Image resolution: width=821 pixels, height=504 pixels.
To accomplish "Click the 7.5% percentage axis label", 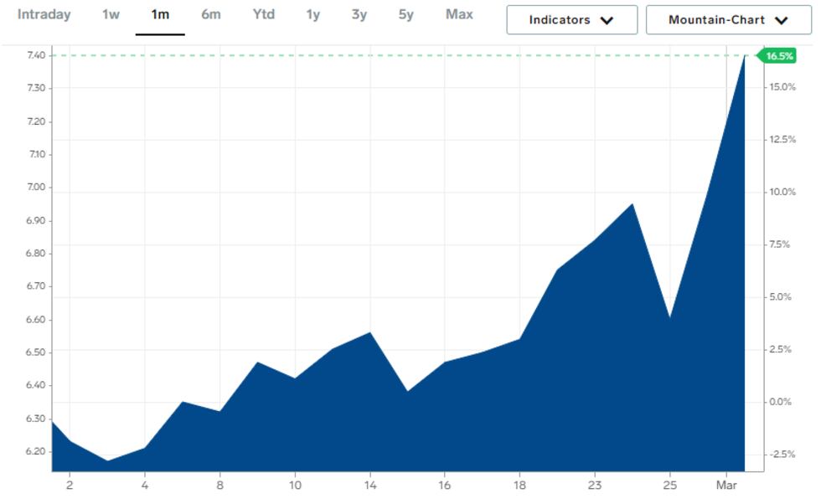I will pyautogui.click(x=780, y=244).
